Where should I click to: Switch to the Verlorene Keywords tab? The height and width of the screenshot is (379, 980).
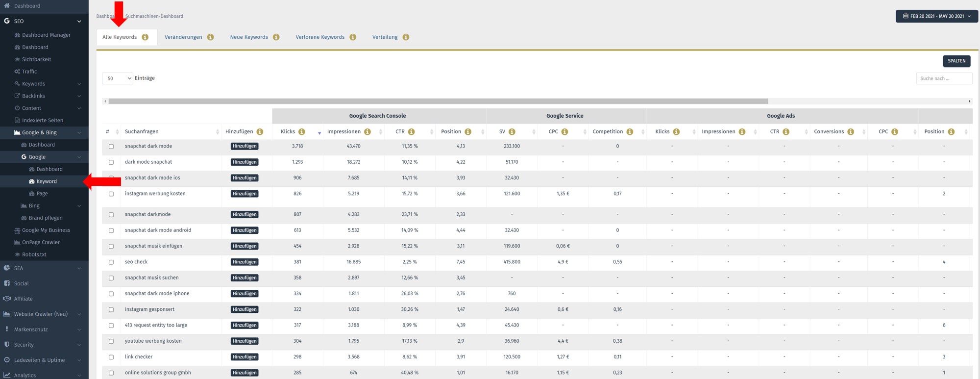click(x=320, y=37)
